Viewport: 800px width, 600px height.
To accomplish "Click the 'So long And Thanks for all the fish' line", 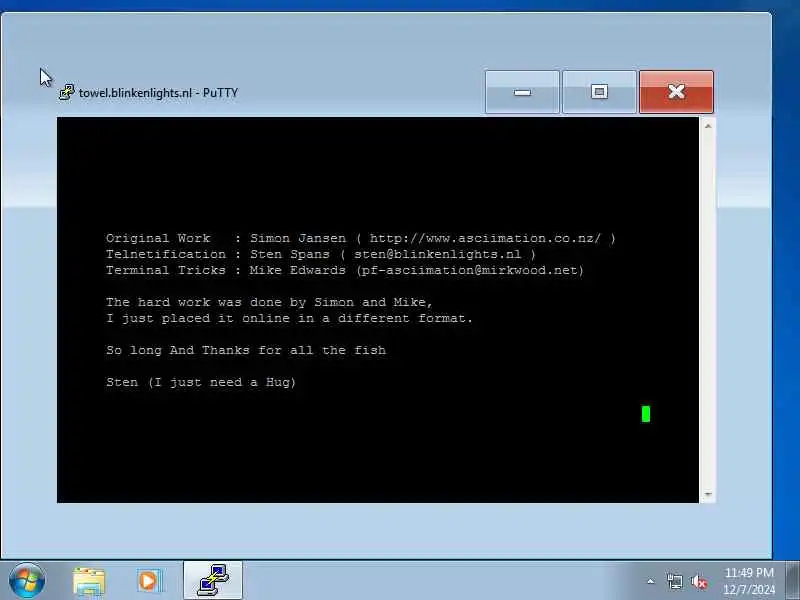I will [x=246, y=350].
